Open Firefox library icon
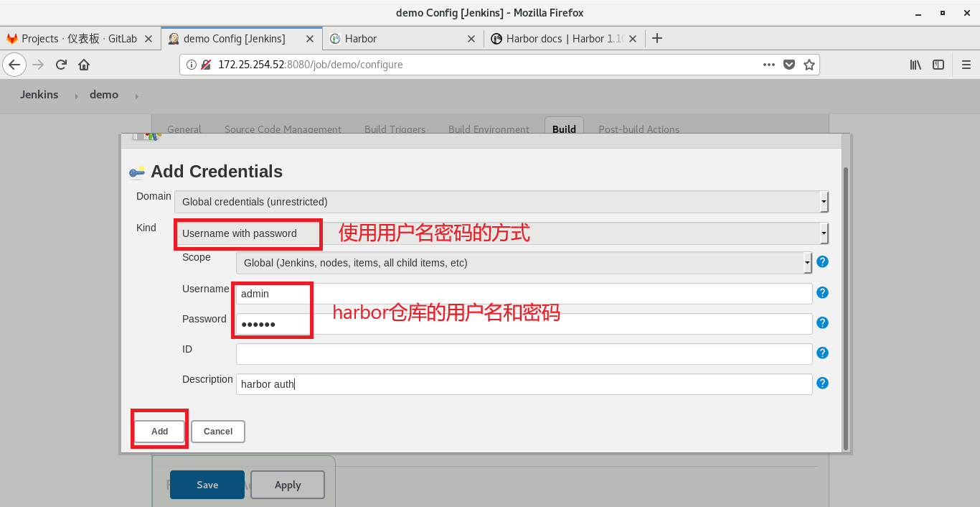This screenshot has height=507, width=980. pos(915,65)
